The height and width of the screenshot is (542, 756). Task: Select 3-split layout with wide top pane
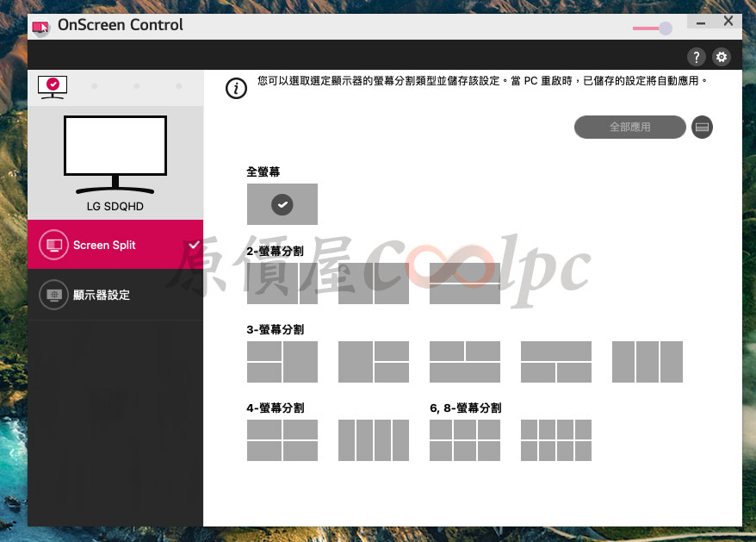555,362
